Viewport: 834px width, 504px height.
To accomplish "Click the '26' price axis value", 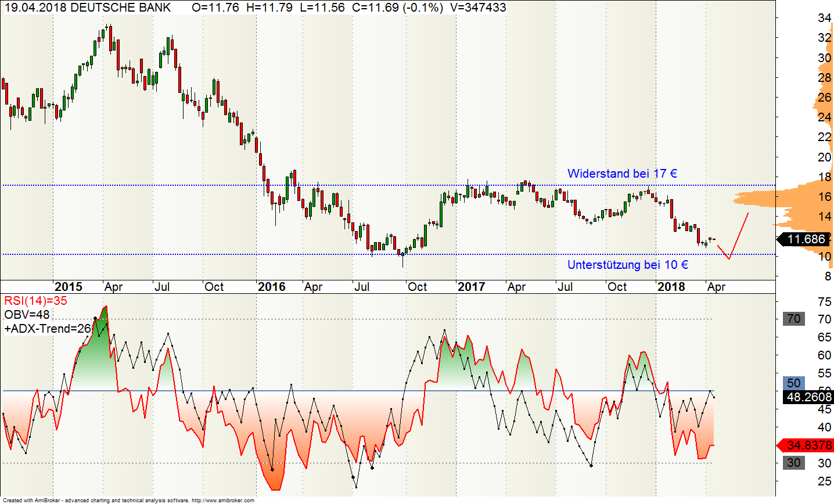I will pos(824,98).
